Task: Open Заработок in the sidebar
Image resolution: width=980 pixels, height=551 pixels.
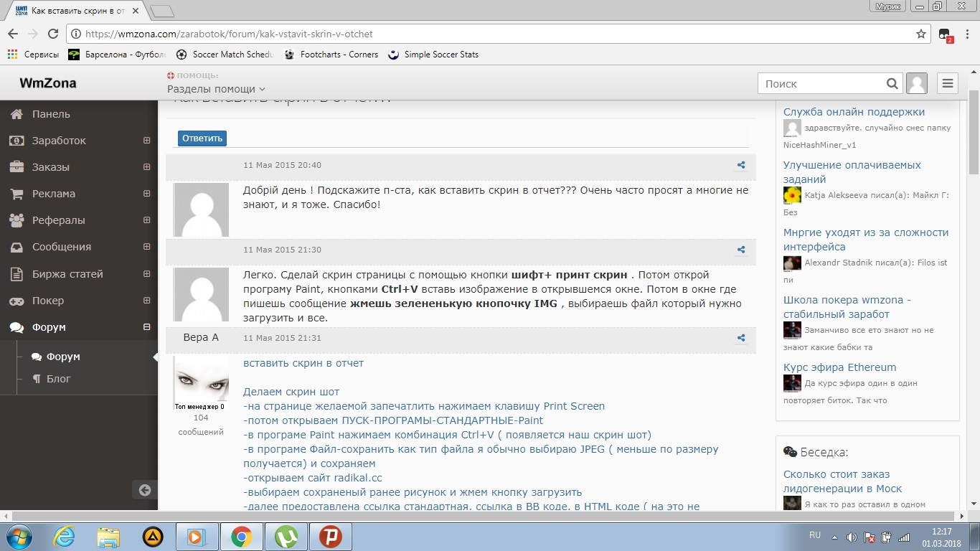Action: click(x=59, y=141)
